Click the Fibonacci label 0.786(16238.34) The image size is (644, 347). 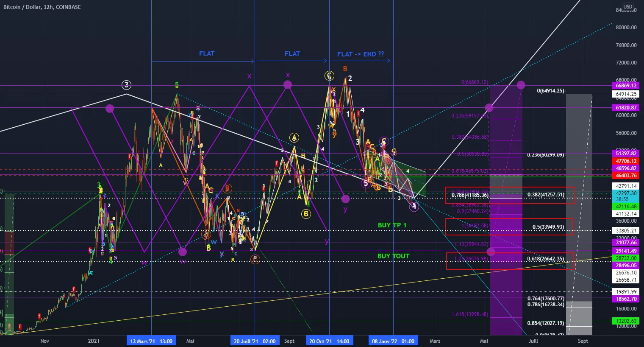[546, 305]
